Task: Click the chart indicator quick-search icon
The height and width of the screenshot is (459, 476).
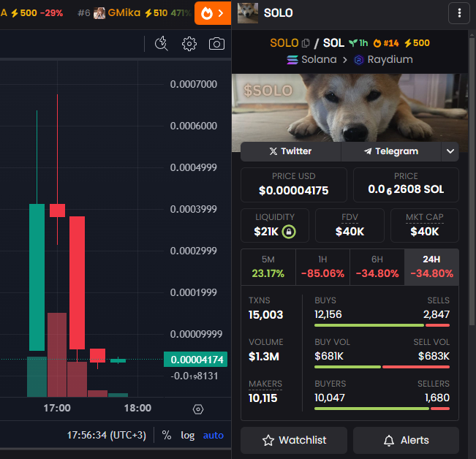Action: (161, 44)
